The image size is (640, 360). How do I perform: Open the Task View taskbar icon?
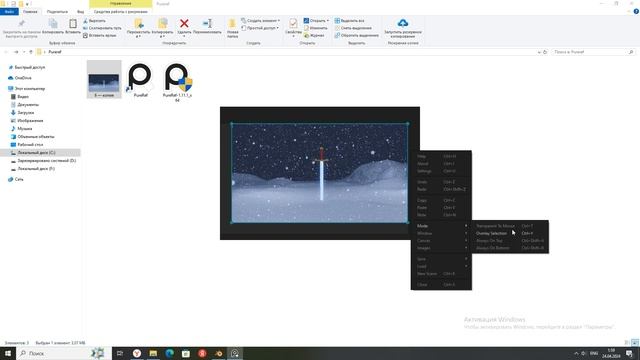[x=120, y=353]
